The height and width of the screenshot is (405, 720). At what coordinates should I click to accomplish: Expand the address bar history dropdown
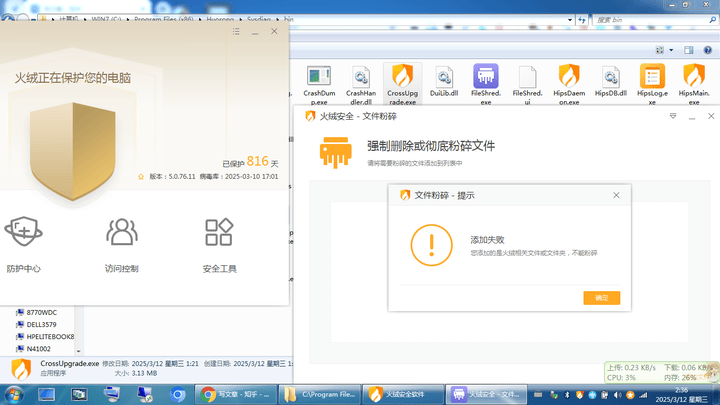tap(570, 20)
